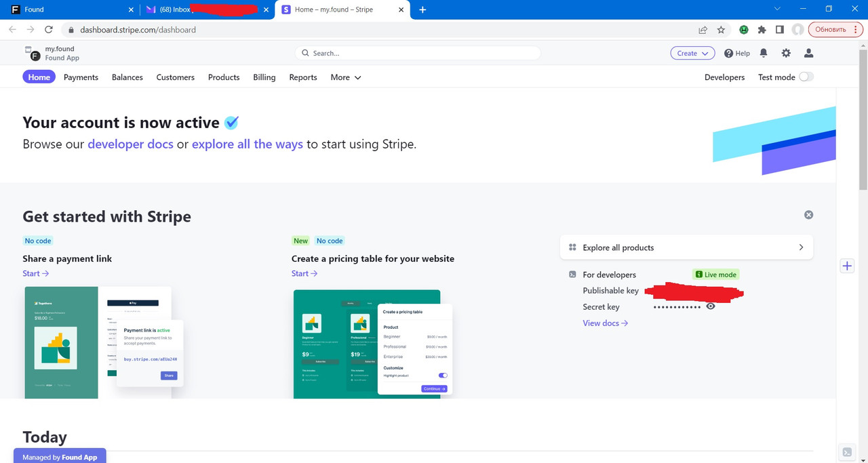
Task: Follow the explore all the ways link
Action: tap(248, 144)
